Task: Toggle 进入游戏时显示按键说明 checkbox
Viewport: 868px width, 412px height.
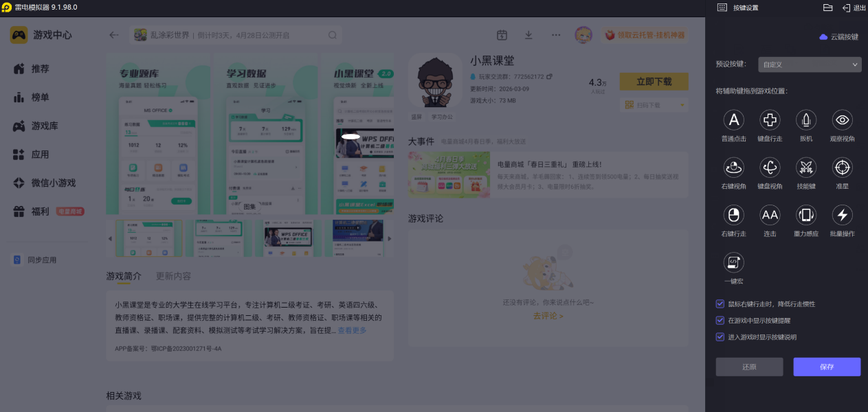Action: pyautogui.click(x=720, y=336)
